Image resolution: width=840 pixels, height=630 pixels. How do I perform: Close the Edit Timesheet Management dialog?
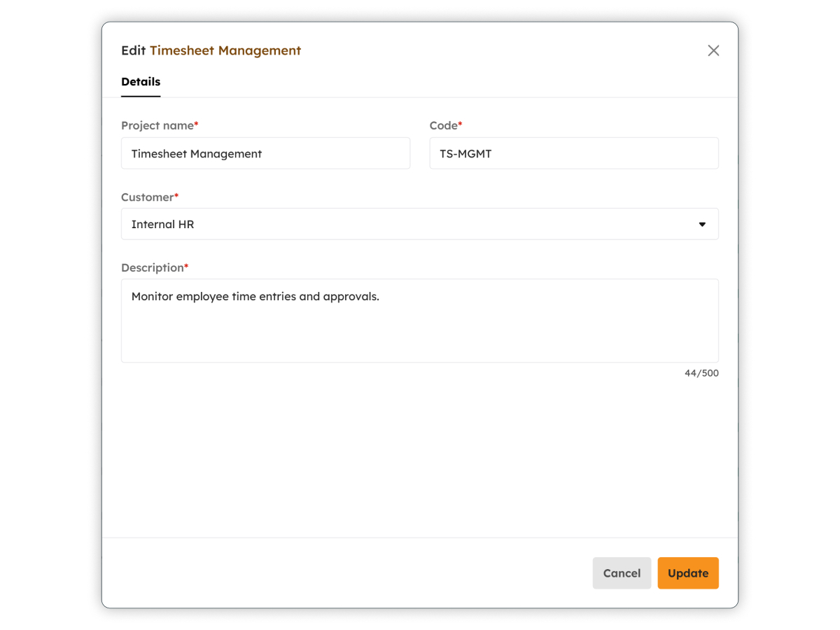(x=713, y=50)
